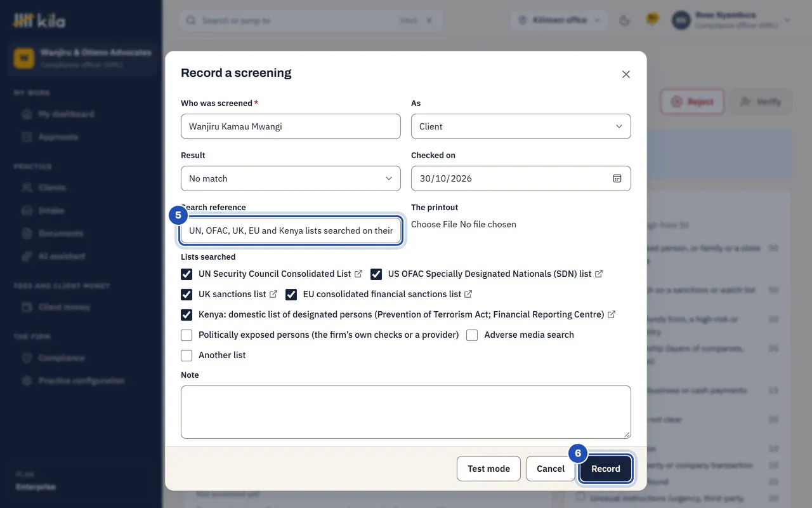Click into the Note text area

tap(406, 412)
